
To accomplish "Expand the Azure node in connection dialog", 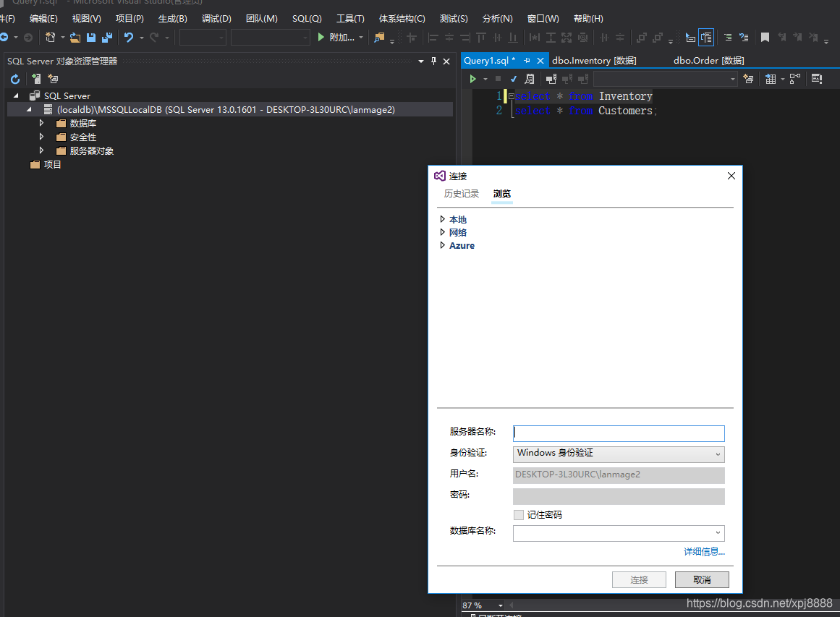I will pyautogui.click(x=443, y=244).
